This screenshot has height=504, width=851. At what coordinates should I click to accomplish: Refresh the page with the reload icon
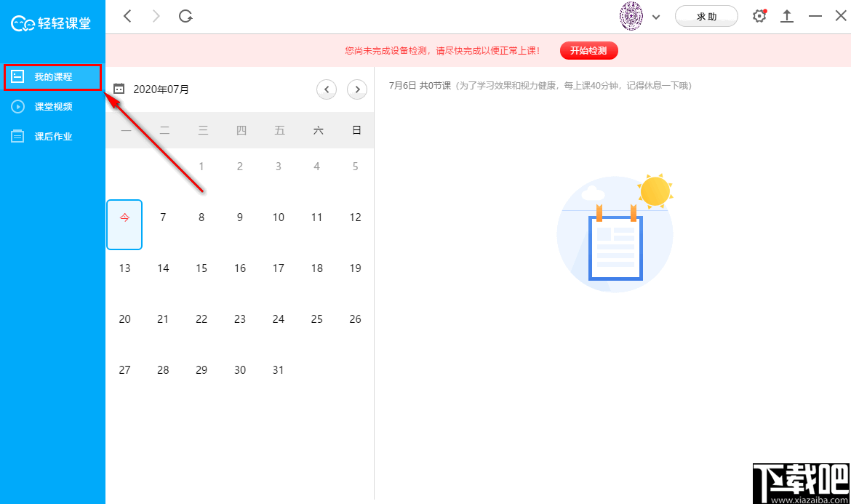185,15
